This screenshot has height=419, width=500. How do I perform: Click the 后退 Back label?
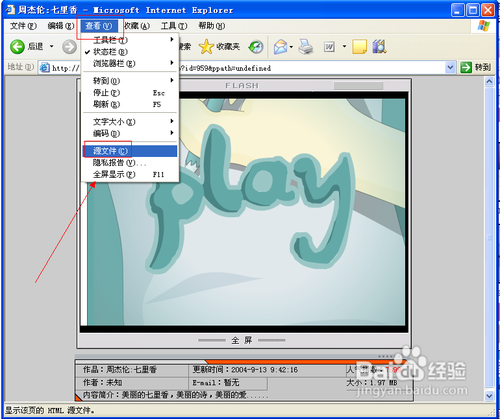[x=35, y=46]
